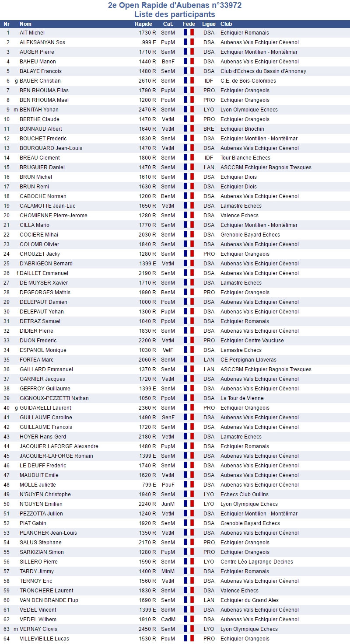The width and height of the screenshot is (350, 644).
Task: Click the flag icon for COCIERE Mihai
Action: click(189, 235)
